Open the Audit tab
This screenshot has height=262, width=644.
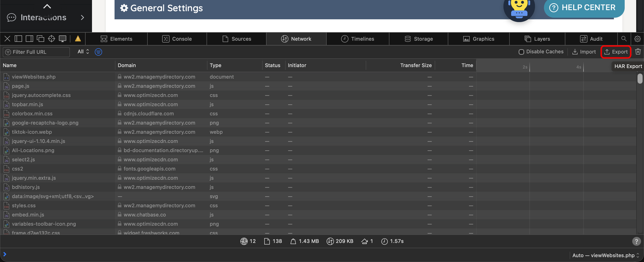pyautogui.click(x=591, y=39)
